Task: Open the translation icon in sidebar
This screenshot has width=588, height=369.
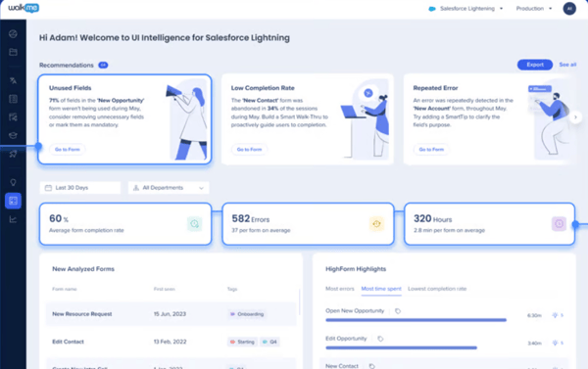Action: [x=13, y=80]
